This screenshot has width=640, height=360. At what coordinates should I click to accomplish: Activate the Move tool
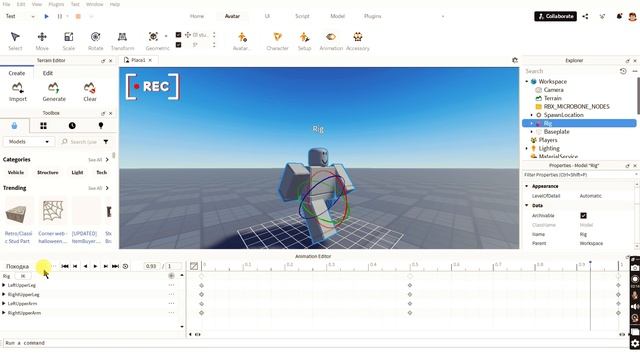tap(42, 41)
